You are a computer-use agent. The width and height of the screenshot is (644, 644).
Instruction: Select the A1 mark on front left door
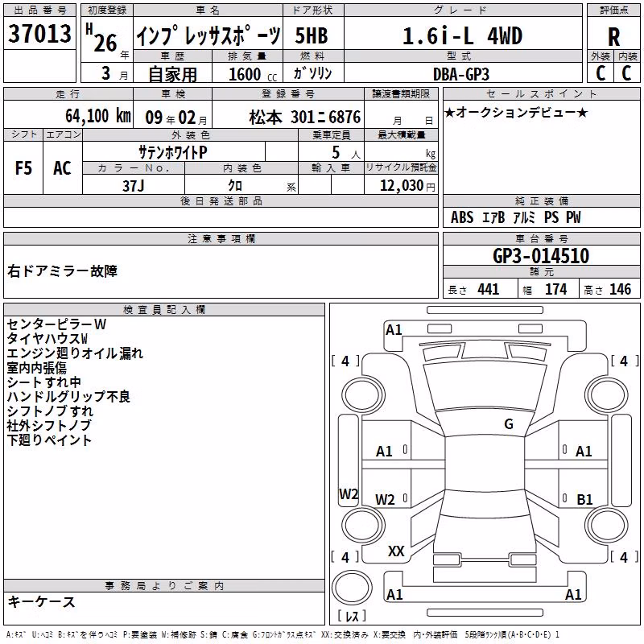tap(384, 452)
